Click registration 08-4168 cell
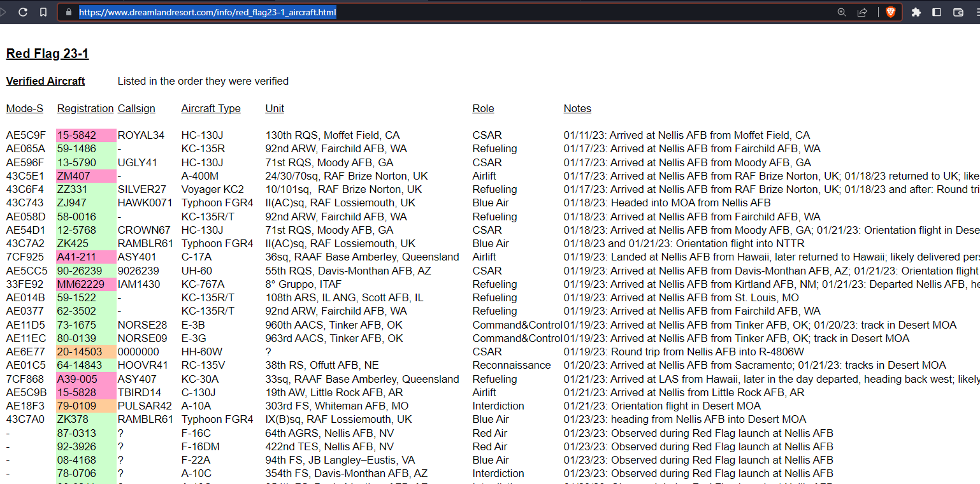 point(87,460)
